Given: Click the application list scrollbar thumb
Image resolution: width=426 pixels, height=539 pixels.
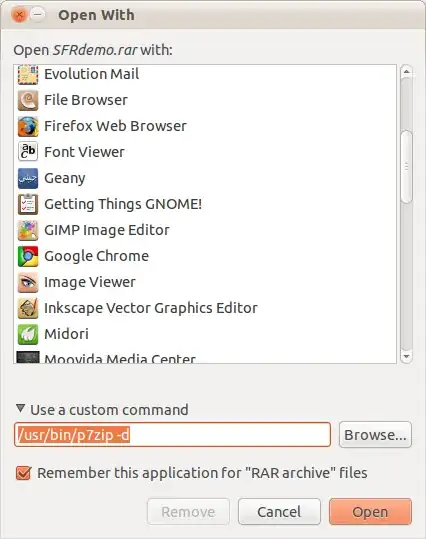Looking at the screenshot, I should 406,167.
